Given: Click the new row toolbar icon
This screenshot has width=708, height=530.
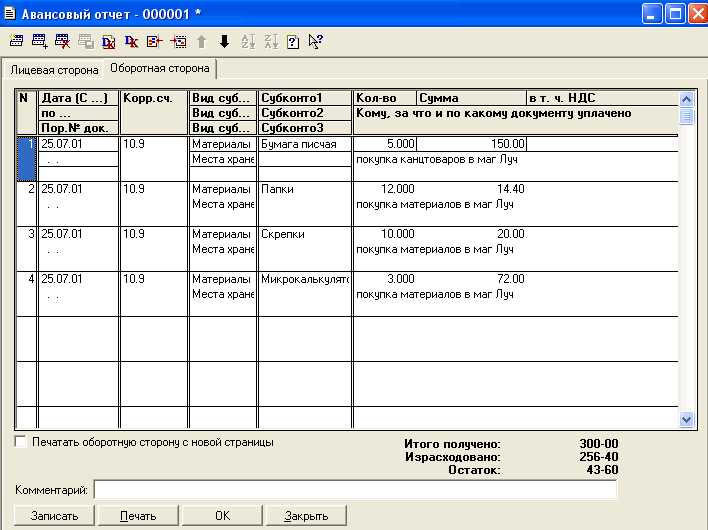Looking at the screenshot, I should [16, 42].
